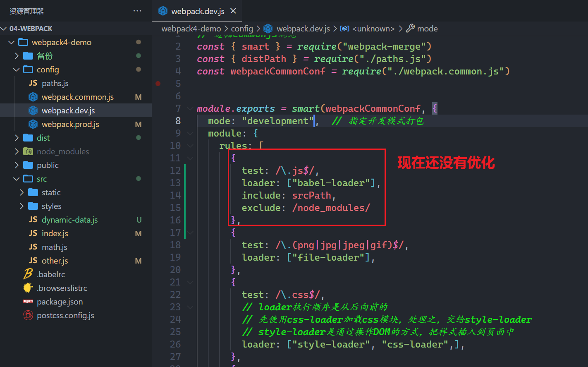Switch to the webpack.dev.js tab

click(x=197, y=11)
